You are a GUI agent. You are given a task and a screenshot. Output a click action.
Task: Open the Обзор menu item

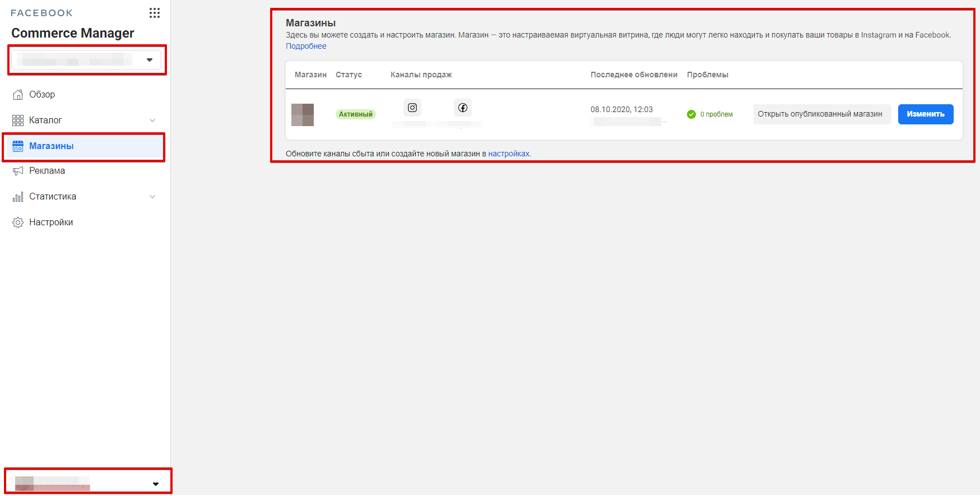pos(42,95)
